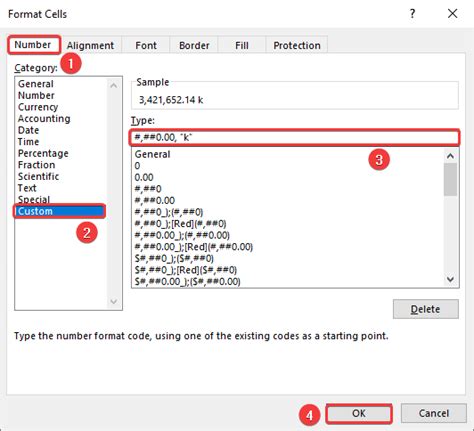Select the Percentage category

pyautogui.click(x=43, y=153)
